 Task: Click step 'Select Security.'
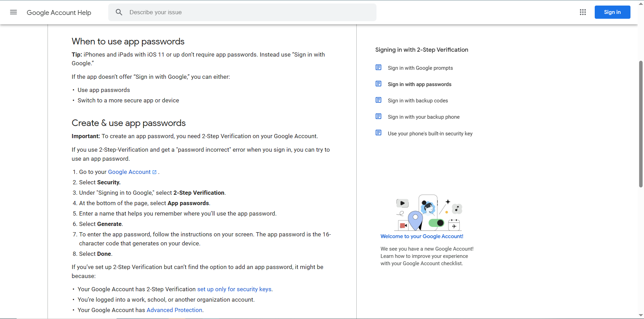100,182
